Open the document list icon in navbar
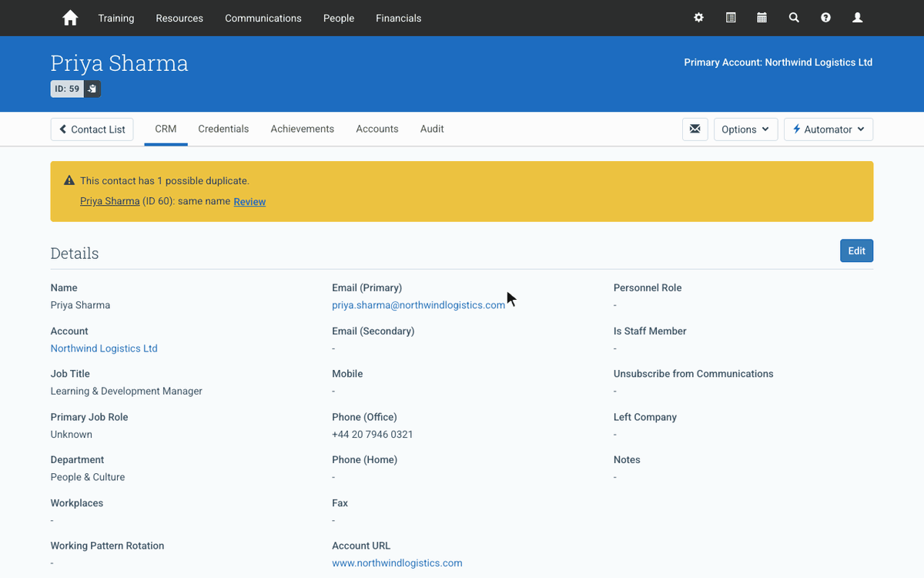The width and height of the screenshot is (924, 578). click(x=731, y=18)
